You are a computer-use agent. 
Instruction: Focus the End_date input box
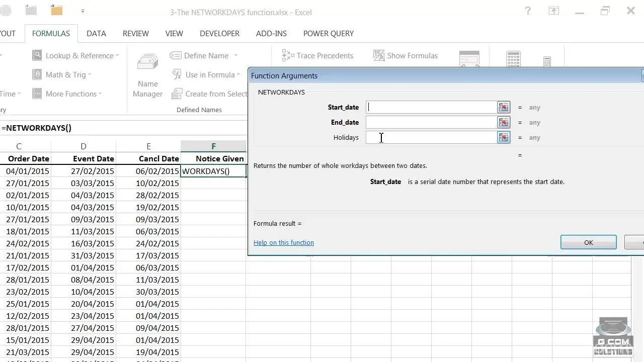432,122
